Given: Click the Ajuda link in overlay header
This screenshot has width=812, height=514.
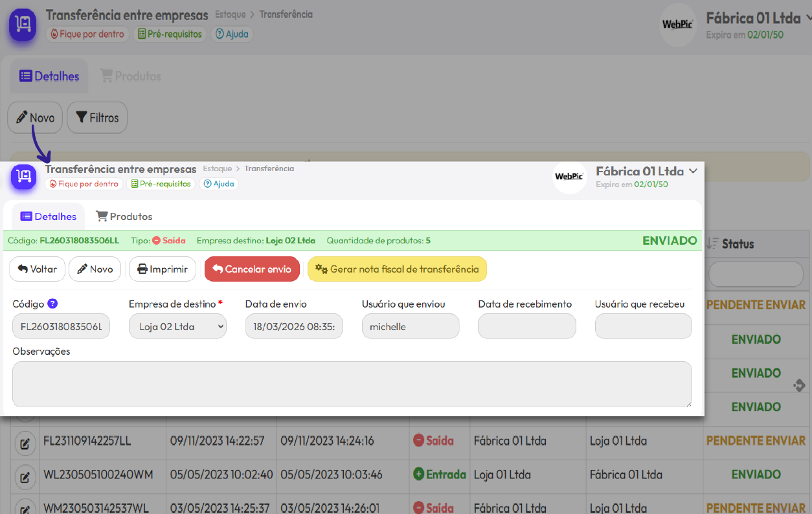Looking at the screenshot, I should [x=218, y=184].
